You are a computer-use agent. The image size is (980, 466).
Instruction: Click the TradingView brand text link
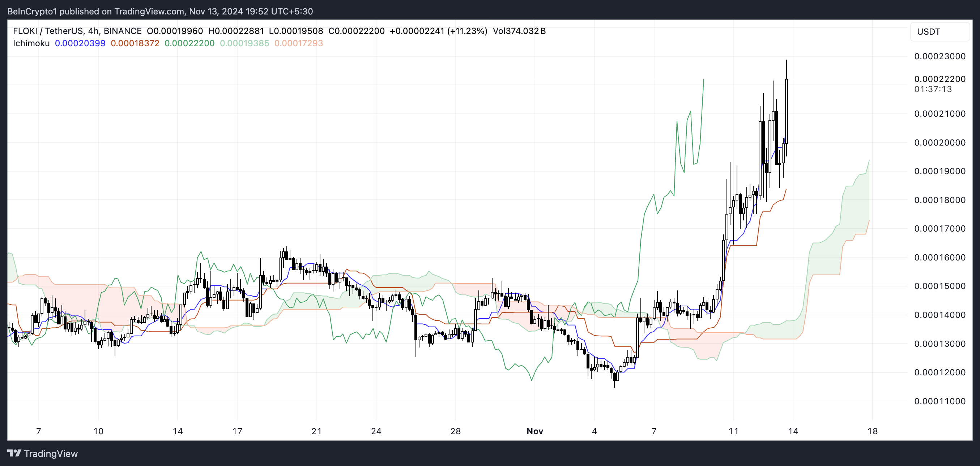tap(51, 453)
